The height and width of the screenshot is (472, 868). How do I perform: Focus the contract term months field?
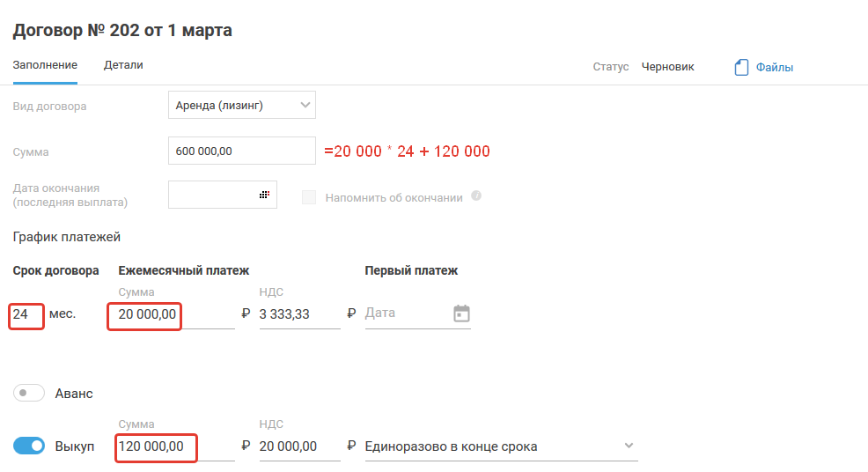(x=26, y=313)
